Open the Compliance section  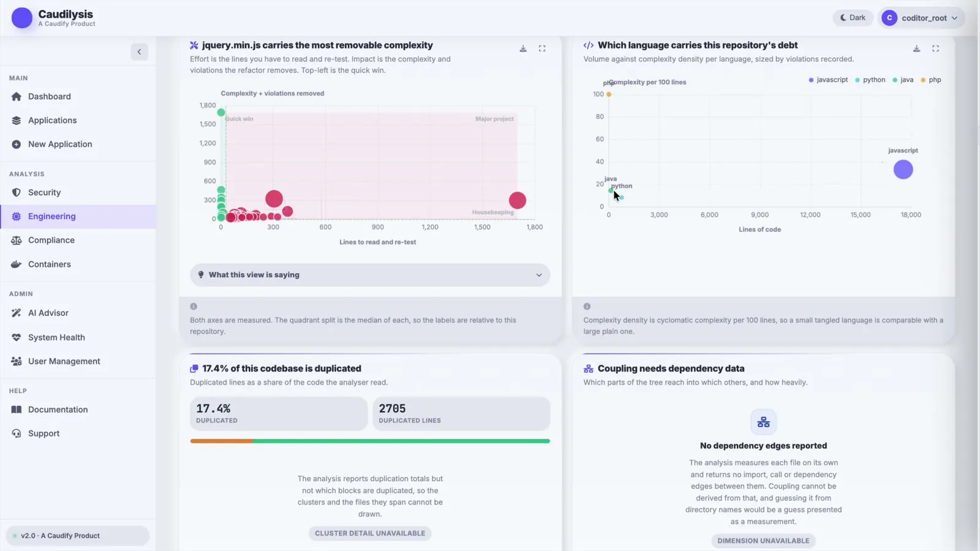(x=78, y=240)
